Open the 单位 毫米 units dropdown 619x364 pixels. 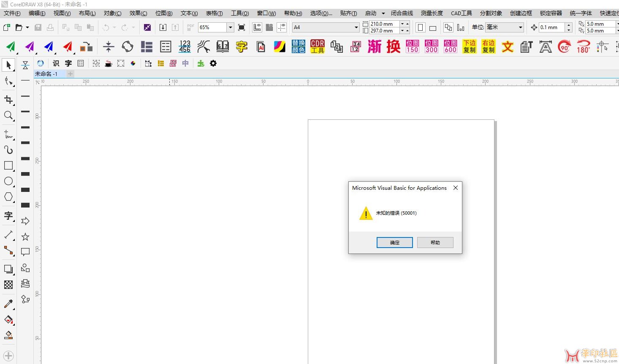click(x=520, y=27)
